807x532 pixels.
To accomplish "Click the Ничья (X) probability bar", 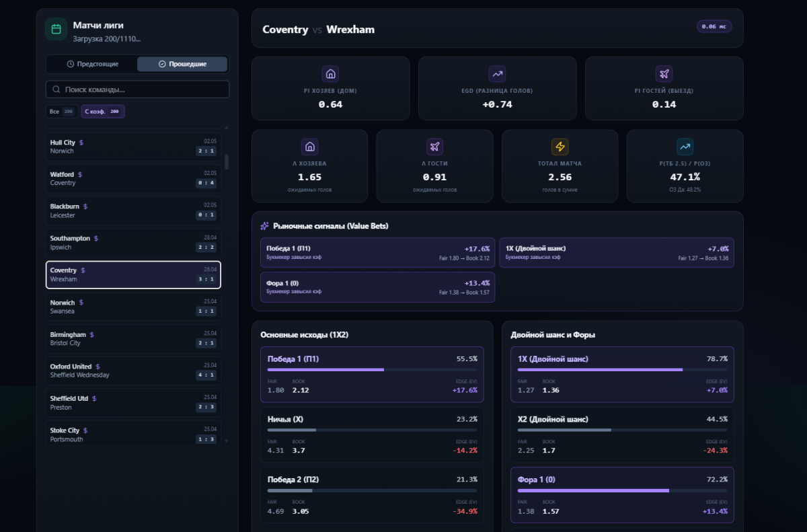I will pyautogui.click(x=372, y=430).
